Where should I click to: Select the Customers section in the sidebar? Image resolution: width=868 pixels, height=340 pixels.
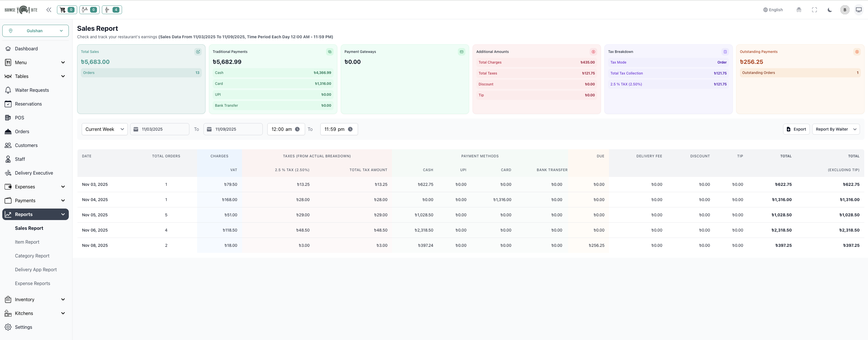click(x=26, y=145)
